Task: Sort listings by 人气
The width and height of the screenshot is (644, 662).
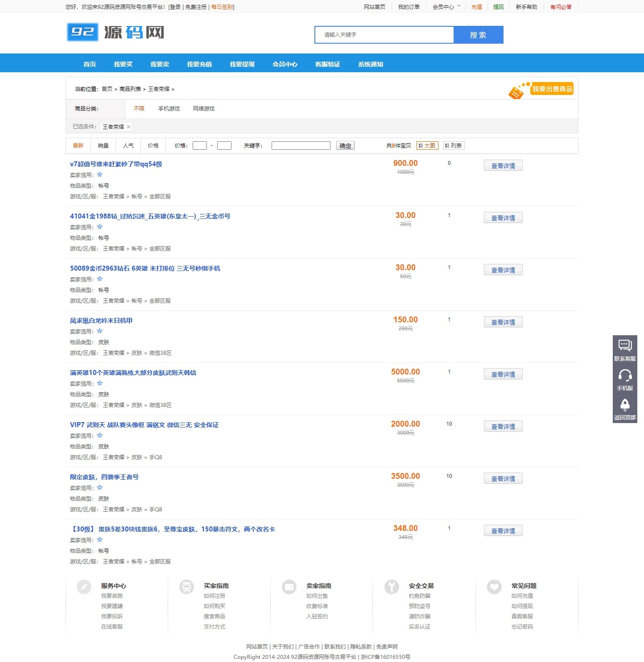Action: click(x=128, y=146)
